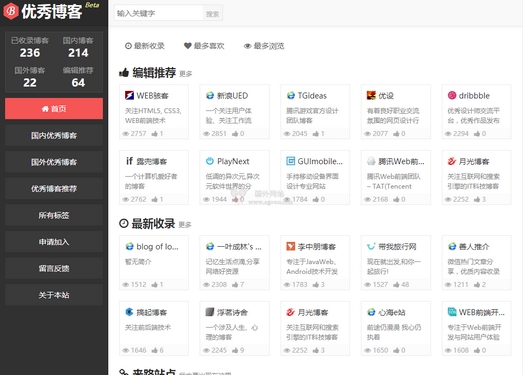The image size is (523, 375).
Task: Open 国内优秀博客 sidebar menu item
Action: point(54,135)
